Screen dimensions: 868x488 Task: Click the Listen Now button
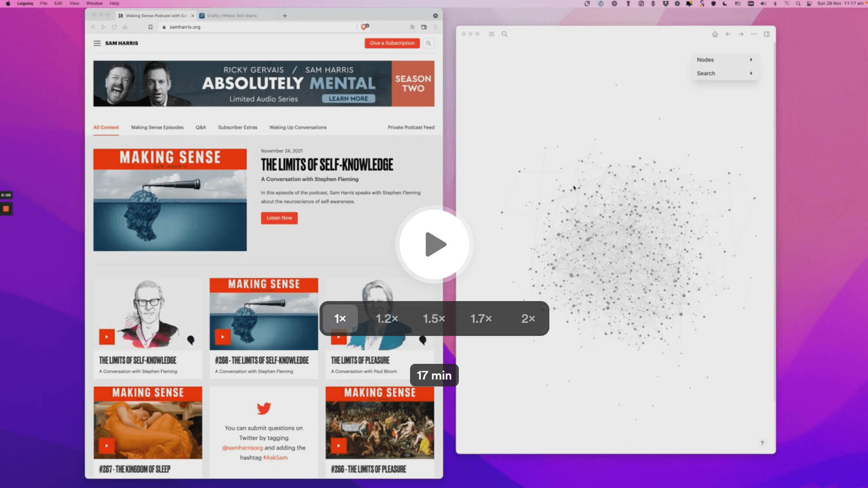click(x=279, y=218)
